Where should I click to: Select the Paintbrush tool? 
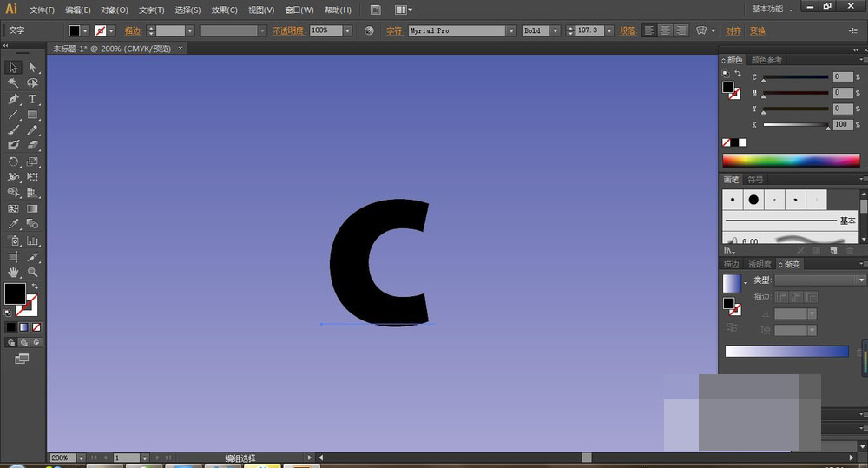click(13, 129)
